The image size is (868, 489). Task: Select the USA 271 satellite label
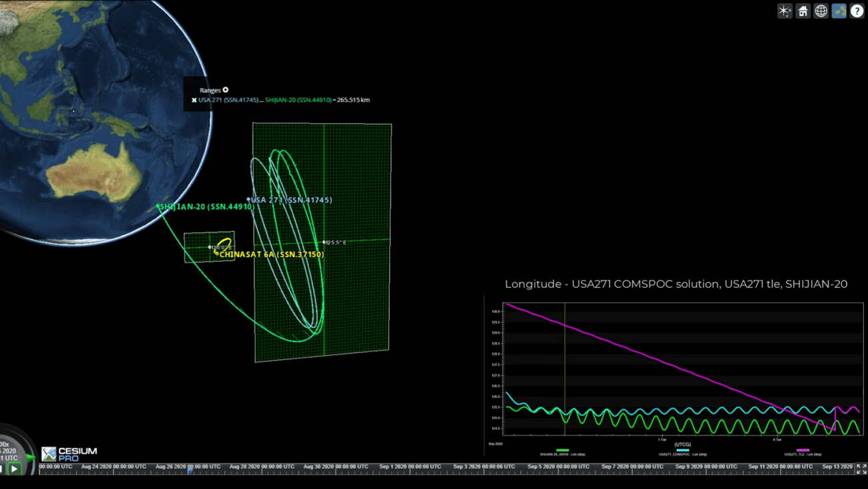pos(291,200)
